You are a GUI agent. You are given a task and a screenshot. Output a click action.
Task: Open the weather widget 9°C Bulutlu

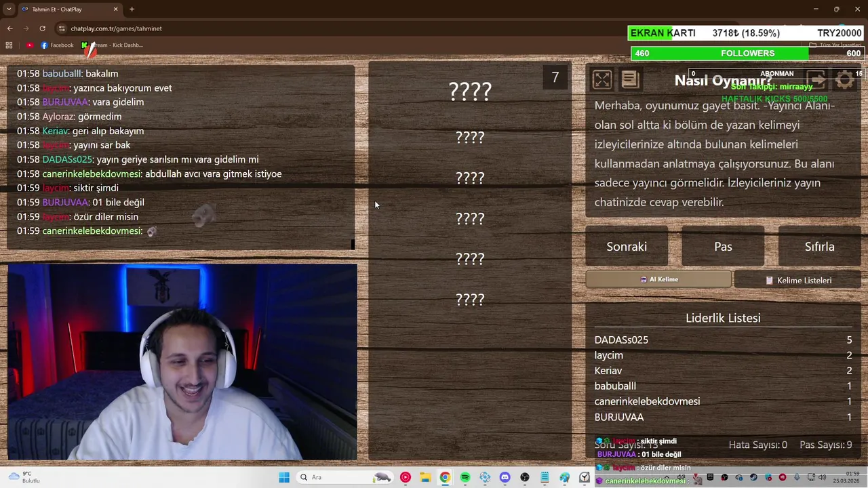24,477
